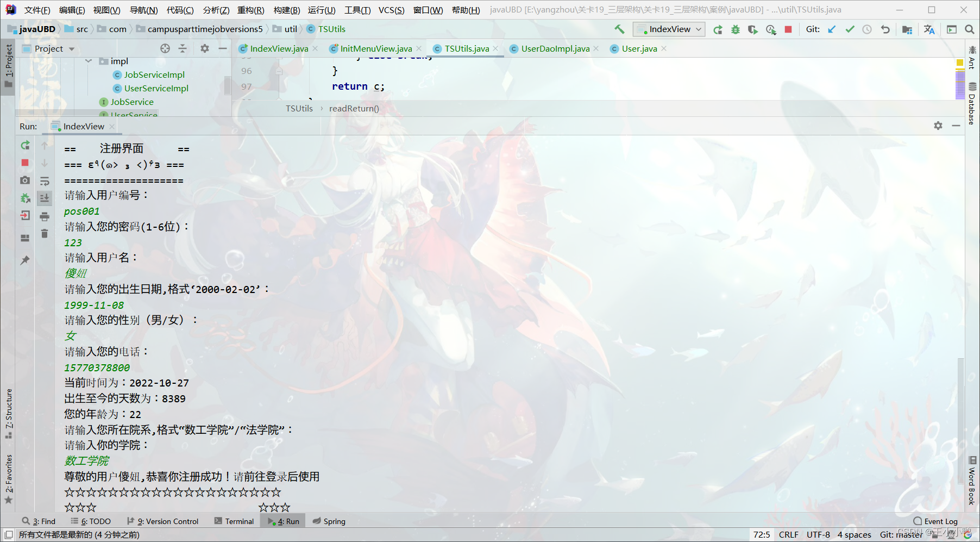The height and width of the screenshot is (542, 980).
Task: Click Collapse All in Project panel
Action: (183, 48)
